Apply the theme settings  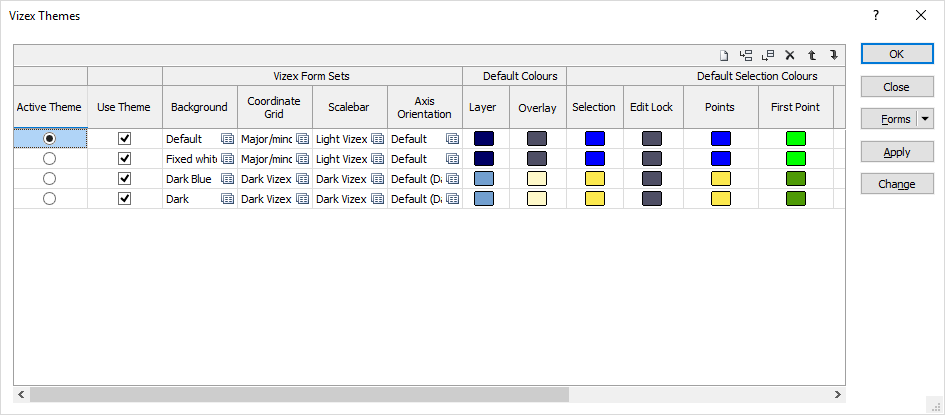click(897, 152)
